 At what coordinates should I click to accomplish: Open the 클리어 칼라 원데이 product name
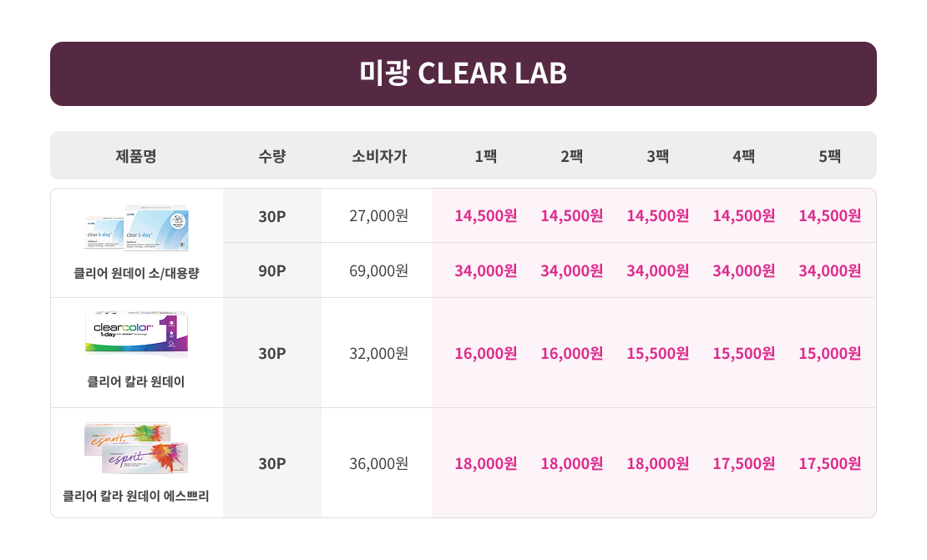pyautogui.click(x=136, y=382)
